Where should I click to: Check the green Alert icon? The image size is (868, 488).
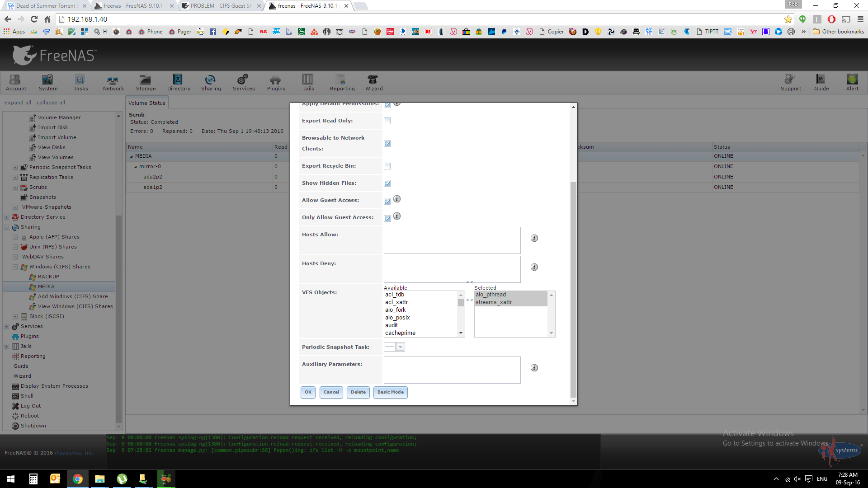(x=852, y=83)
